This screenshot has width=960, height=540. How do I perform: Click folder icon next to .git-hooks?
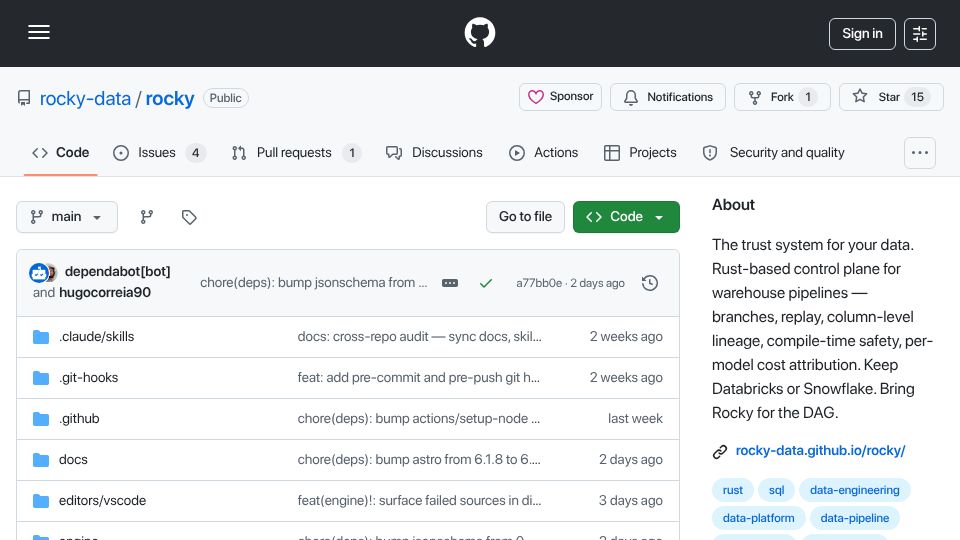click(41, 378)
